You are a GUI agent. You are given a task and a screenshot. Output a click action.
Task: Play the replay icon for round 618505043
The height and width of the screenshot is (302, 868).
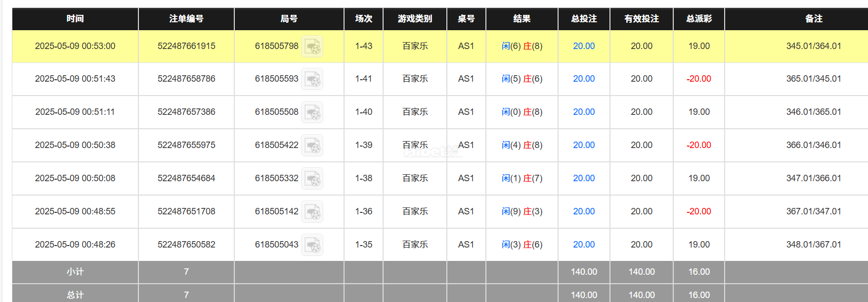click(312, 245)
